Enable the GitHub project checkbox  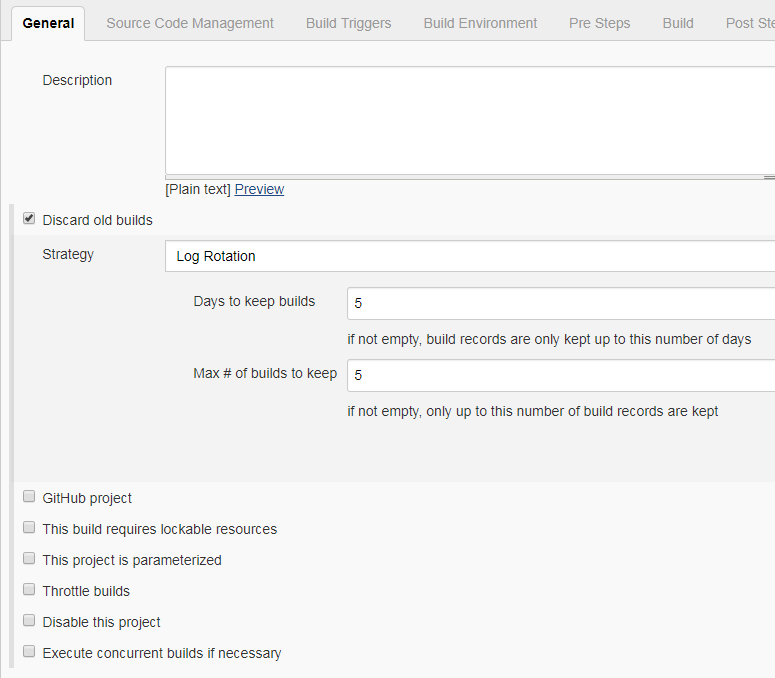[29, 497]
